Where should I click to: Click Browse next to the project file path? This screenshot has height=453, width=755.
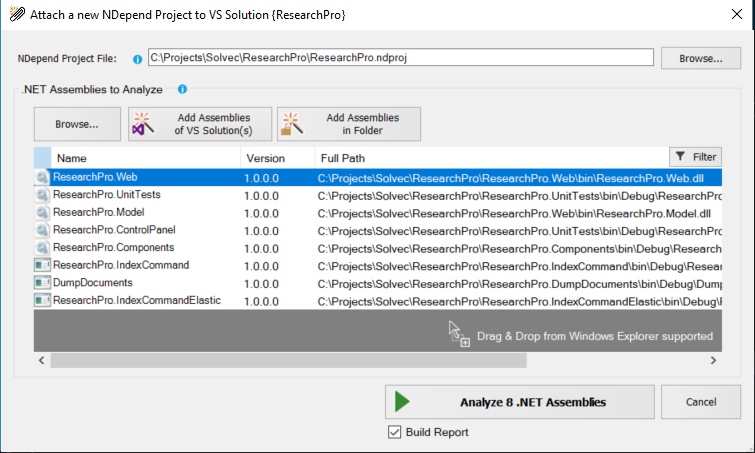(x=701, y=58)
